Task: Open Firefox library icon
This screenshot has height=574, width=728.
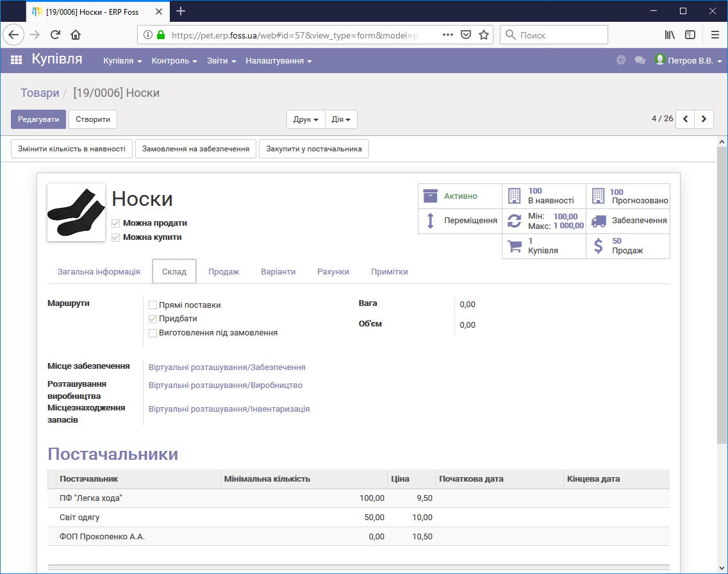Action: pyautogui.click(x=670, y=35)
